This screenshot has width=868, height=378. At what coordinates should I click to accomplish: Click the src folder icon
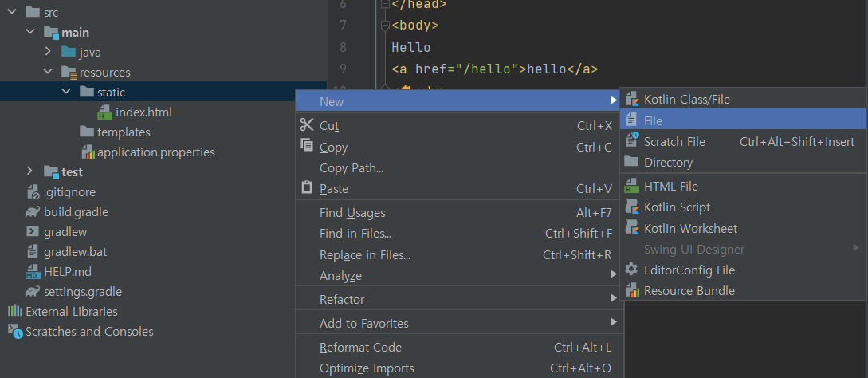33,12
